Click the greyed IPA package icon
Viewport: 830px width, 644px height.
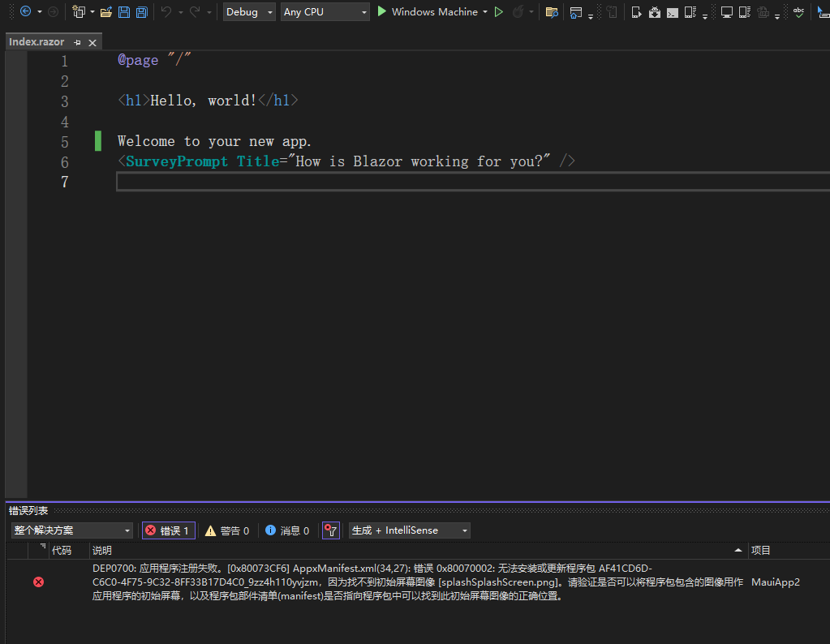click(x=763, y=11)
